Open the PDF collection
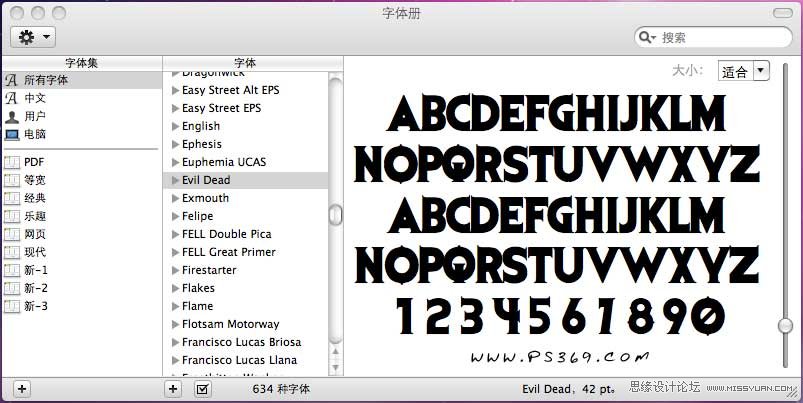This screenshot has height=403, width=803. 82,162
